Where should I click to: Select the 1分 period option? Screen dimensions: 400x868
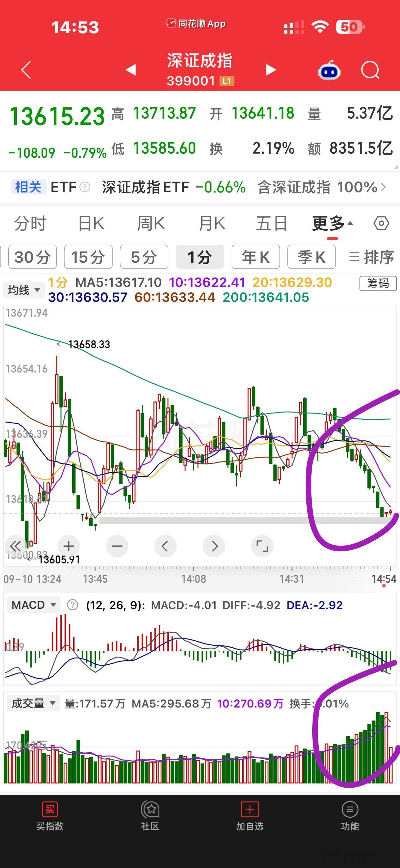[200, 257]
